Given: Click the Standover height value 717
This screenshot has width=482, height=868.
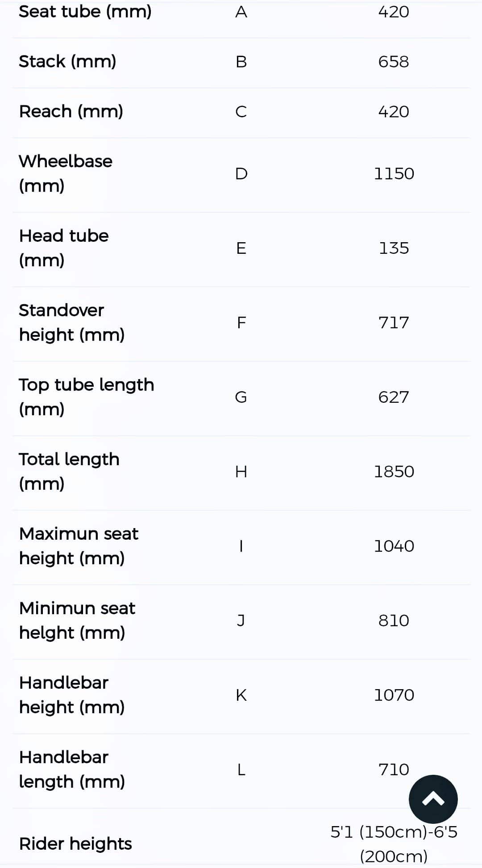Looking at the screenshot, I should (x=393, y=322).
